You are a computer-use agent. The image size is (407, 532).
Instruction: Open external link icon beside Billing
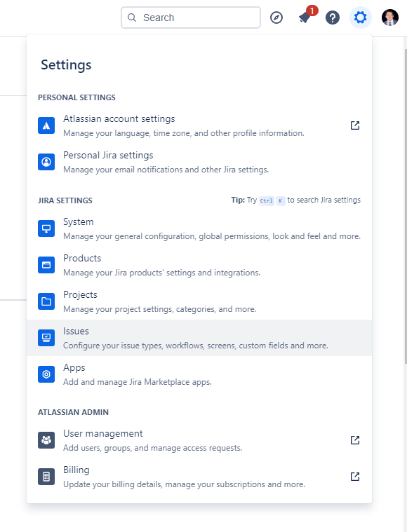coord(354,477)
